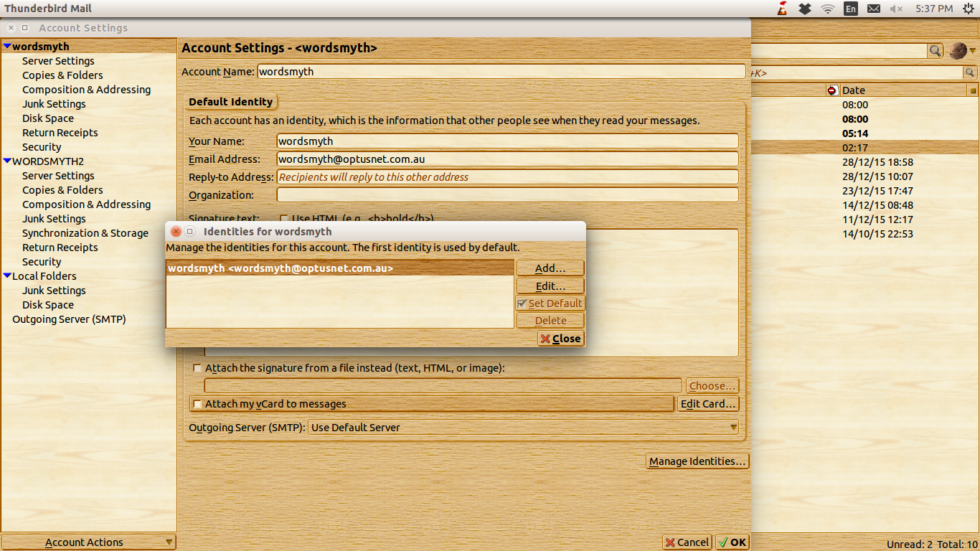Click the red junk status column icon

point(832,90)
